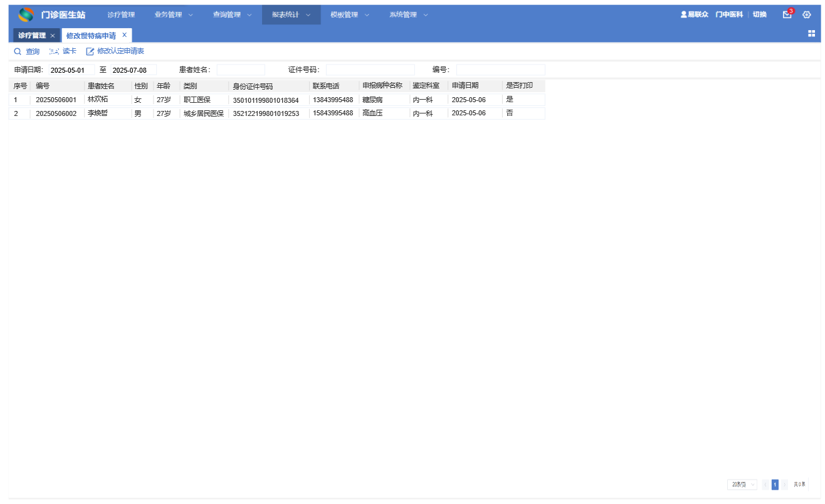Click the 男 gender cell
The width and height of the screenshot is (825, 504).
pyautogui.click(x=138, y=113)
